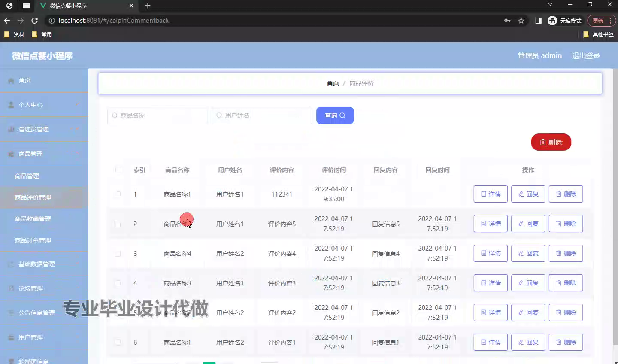The image size is (618, 364).
Task: Focus the 商品名称 search field
Action: (x=157, y=115)
